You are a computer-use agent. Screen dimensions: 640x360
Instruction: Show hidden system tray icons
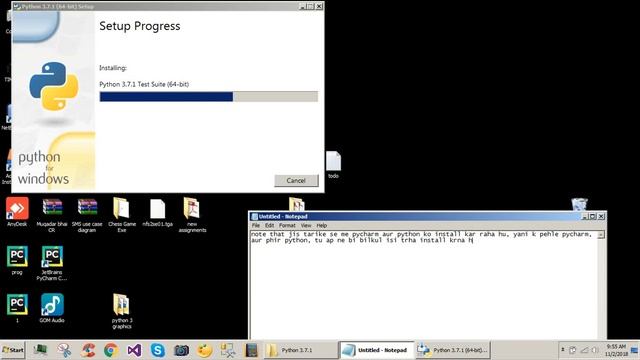pos(563,350)
